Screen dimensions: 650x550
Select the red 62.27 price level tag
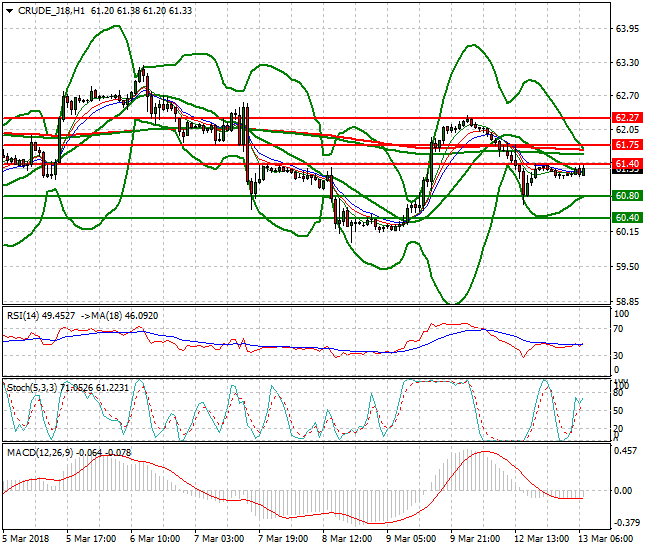[x=627, y=117]
